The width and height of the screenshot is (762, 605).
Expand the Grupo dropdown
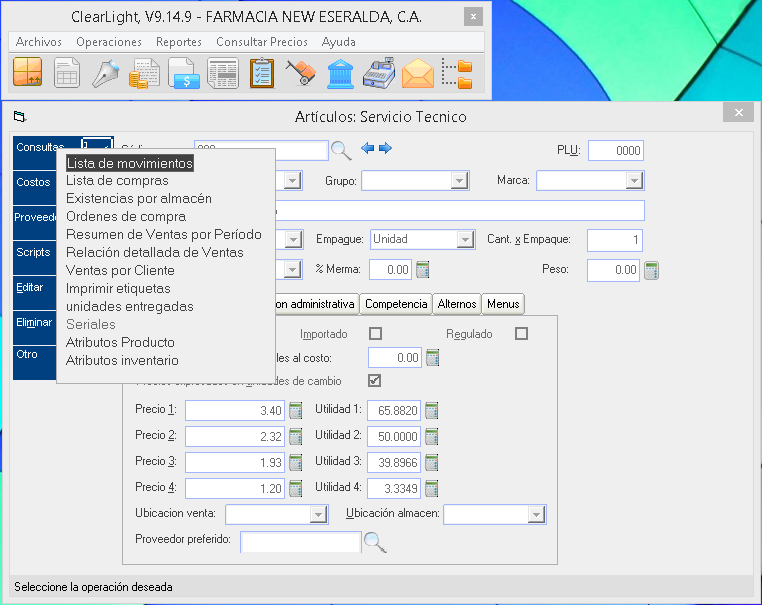click(459, 181)
